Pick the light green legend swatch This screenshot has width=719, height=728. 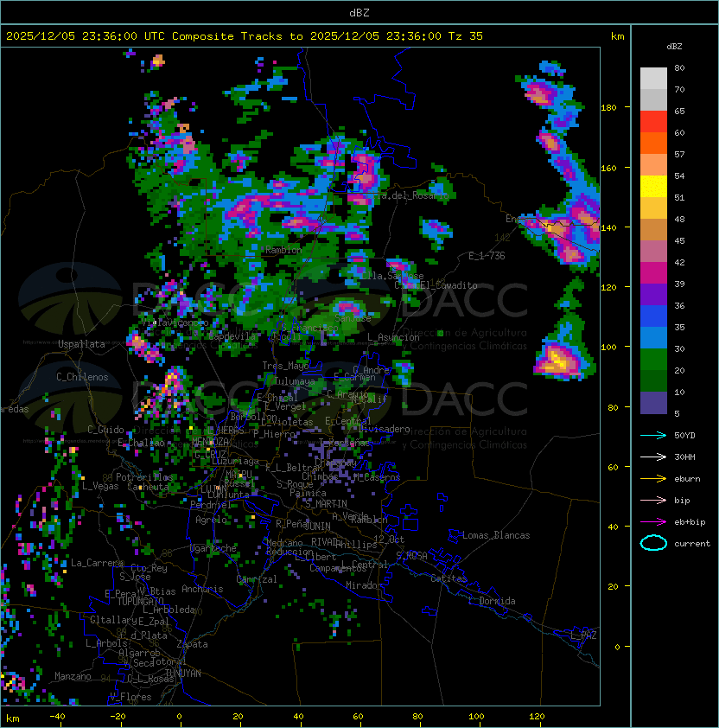point(653,360)
